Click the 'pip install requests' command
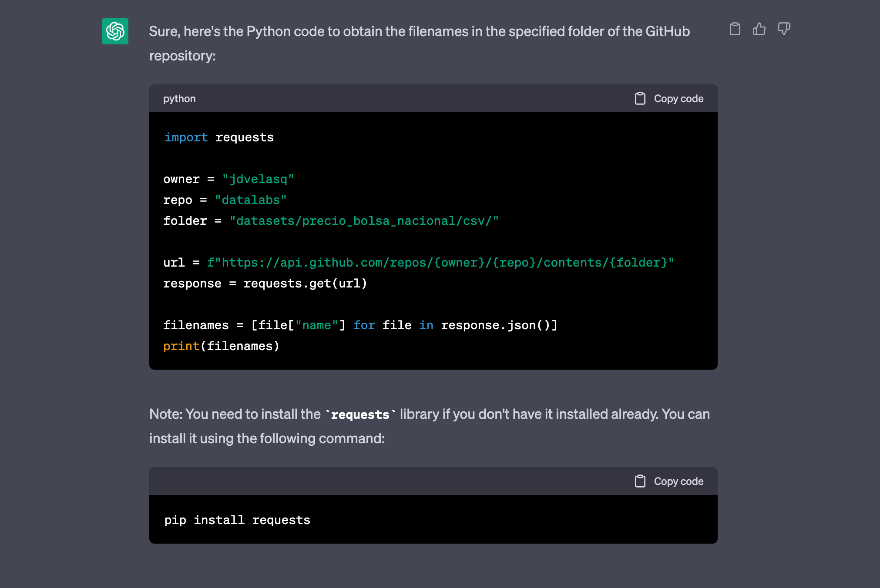 (237, 520)
